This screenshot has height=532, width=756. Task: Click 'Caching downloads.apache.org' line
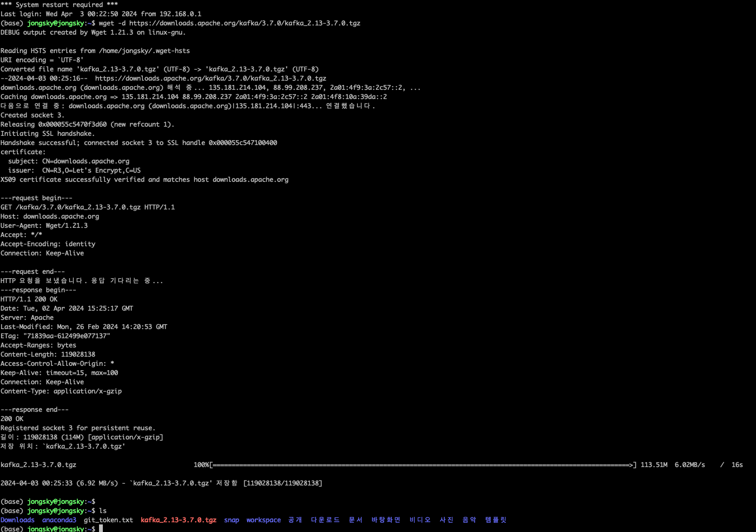(x=194, y=97)
